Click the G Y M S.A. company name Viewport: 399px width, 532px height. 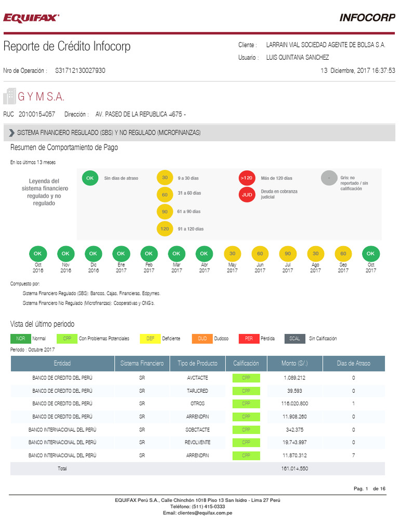(x=41, y=97)
